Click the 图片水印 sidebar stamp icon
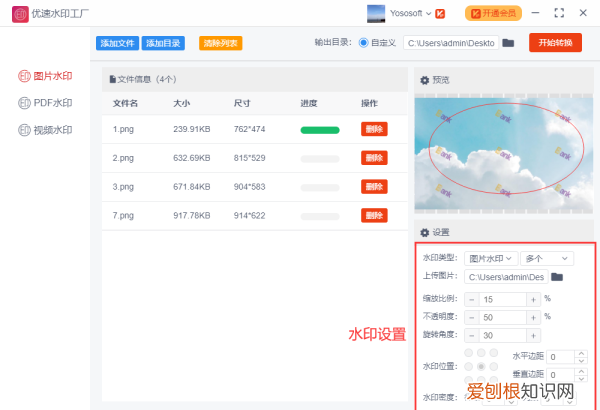600x410 pixels. click(x=24, y=76)
